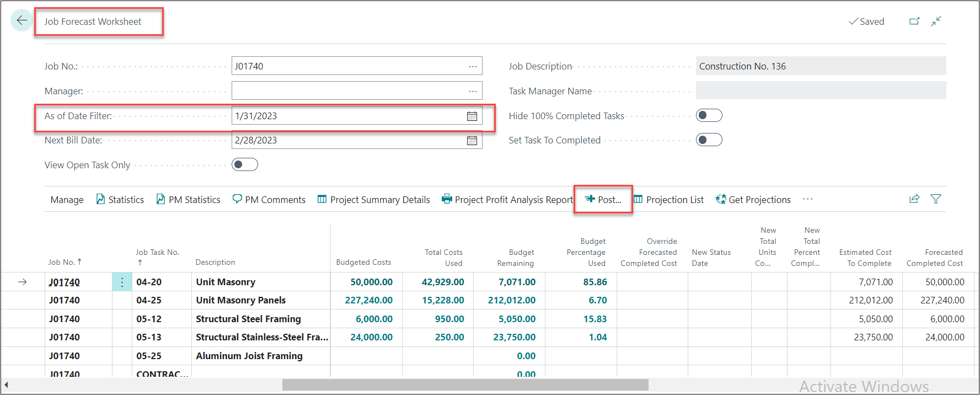980x395 pixels.
Task: Click the Post... button
Action: click(603, 200)
